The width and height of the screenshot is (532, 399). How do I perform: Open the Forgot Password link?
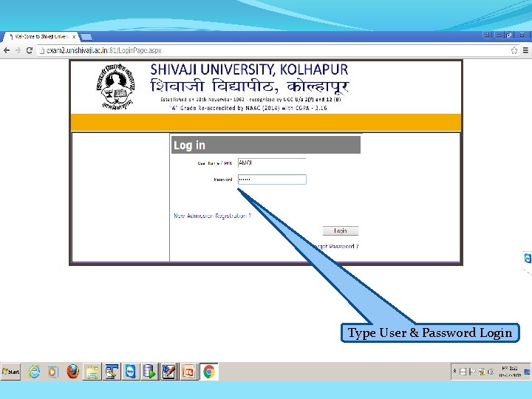coord(334,246)
